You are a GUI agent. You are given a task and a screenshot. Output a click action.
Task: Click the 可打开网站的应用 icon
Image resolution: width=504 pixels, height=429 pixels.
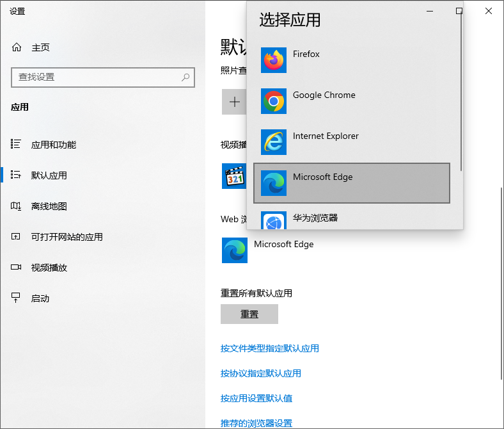click(16, 236)
